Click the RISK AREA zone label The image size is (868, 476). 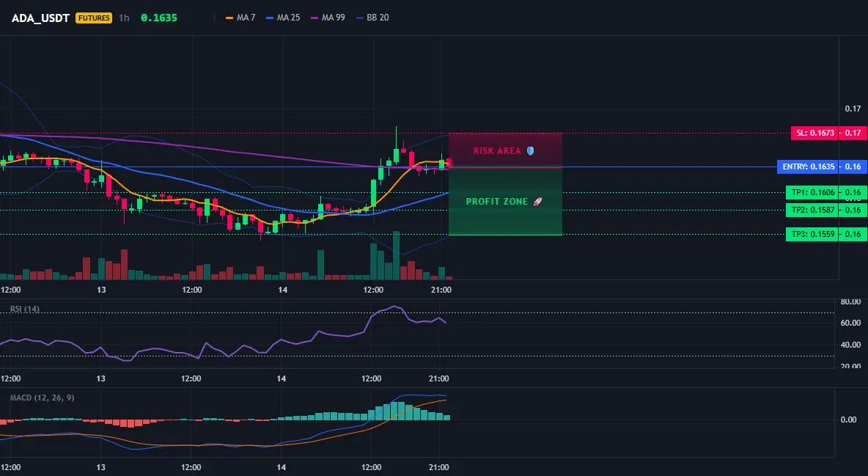tap(497, 151)
